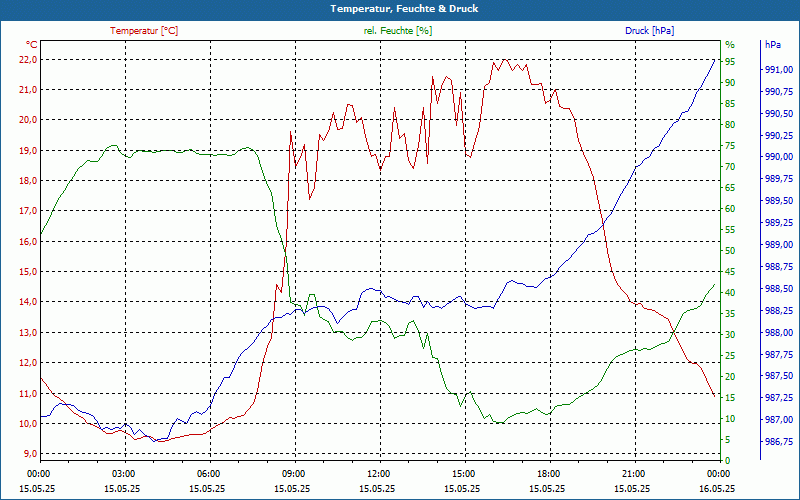Click the '15.05.25' date under '18:00'
This screenshot has width=800, height=500.
pyautogui.click(x=547, y=488)
